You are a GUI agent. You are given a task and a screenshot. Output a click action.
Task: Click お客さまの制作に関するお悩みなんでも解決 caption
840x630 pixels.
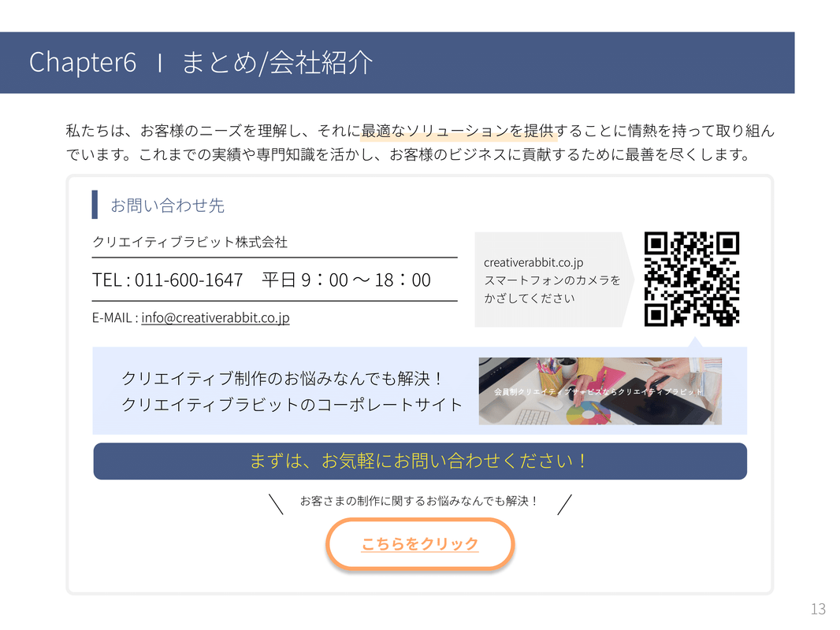pos(419,501)
